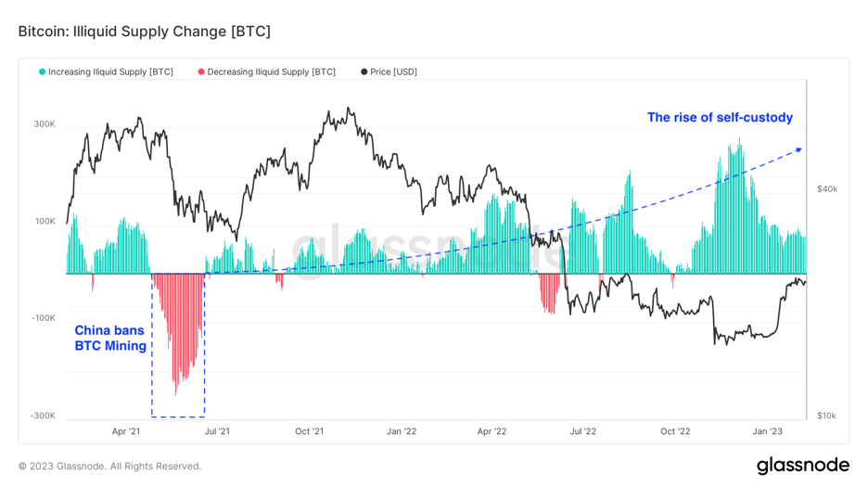The height and width of the screenshot is (488, 868).
Task: Click the Glassnode copyright notice text
Action: [109, 466]
